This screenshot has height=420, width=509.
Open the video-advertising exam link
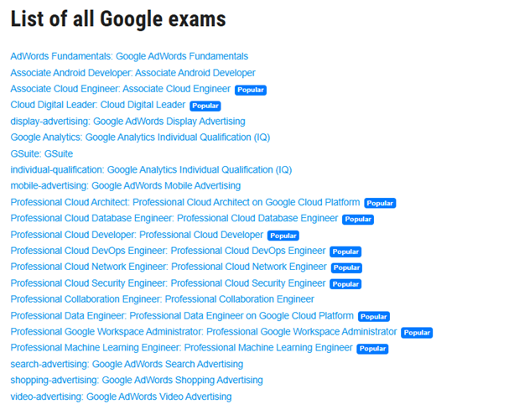(x=121, y=397)
